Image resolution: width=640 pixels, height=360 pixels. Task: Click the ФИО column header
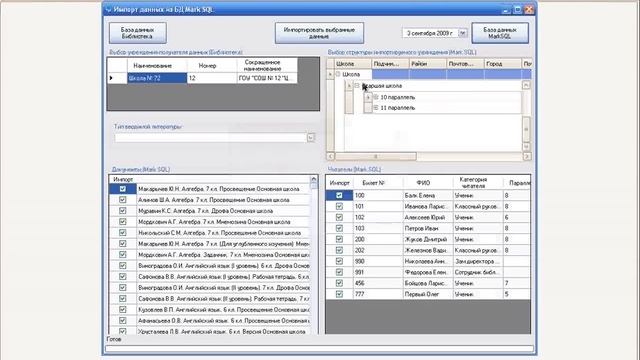[428, 183]
